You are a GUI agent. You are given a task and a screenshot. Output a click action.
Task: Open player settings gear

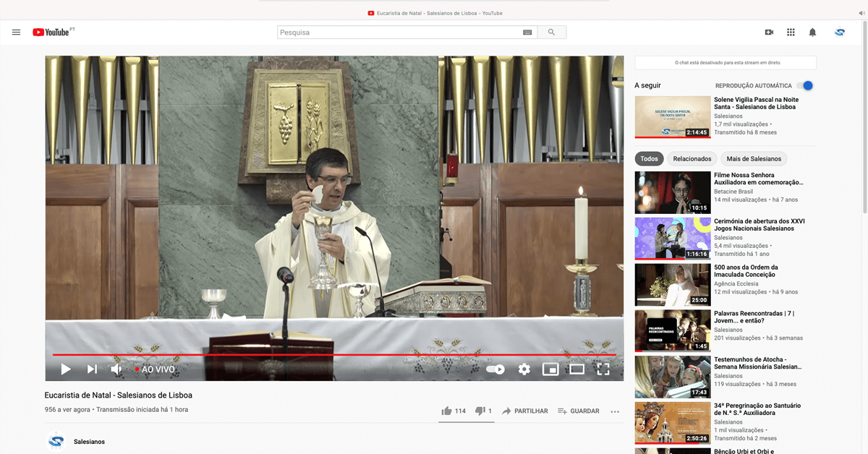524,369
